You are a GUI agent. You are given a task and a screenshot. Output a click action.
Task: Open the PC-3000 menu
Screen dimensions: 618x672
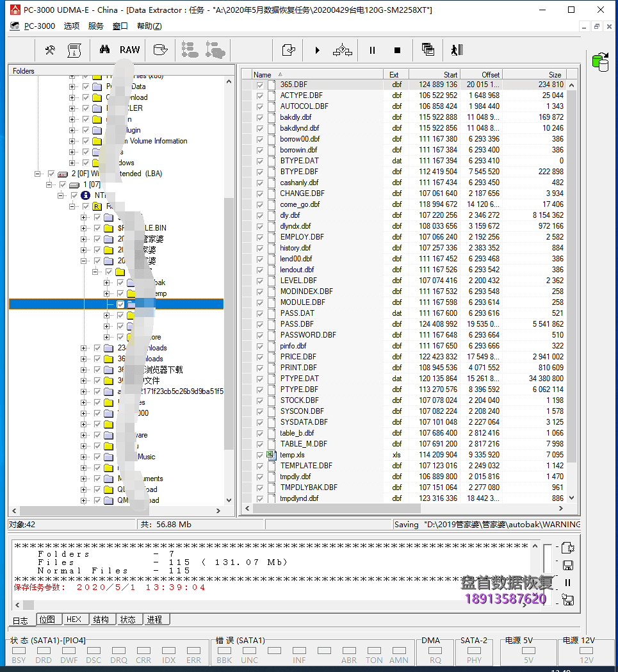coord(40,26)
